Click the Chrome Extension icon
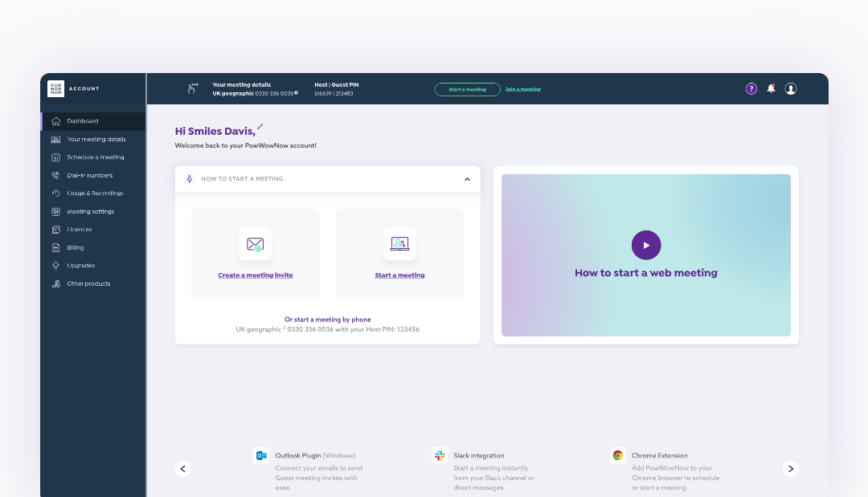The image size is (868, 497). (618, 455)
